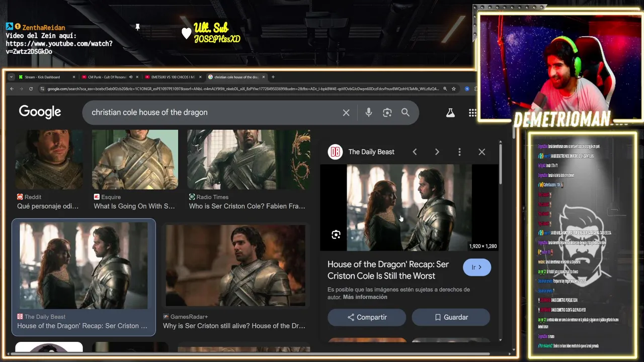
Task: Click the House of the Dragon Recap headline
Action: point(388,270)
